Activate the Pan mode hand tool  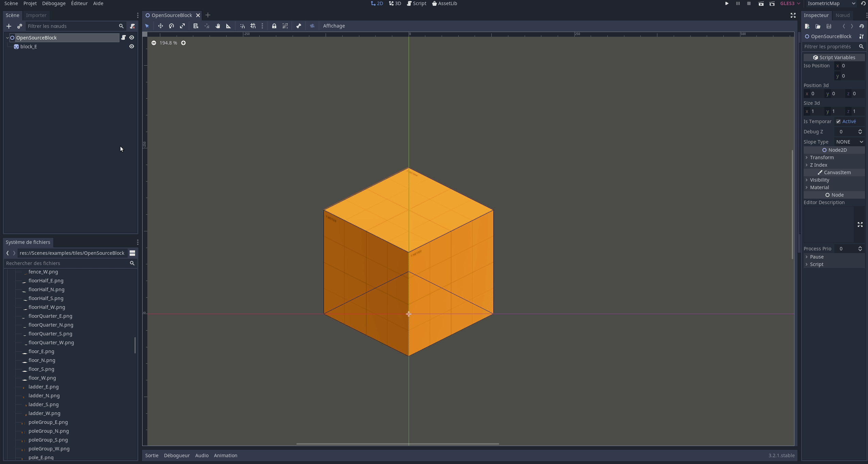218,26
